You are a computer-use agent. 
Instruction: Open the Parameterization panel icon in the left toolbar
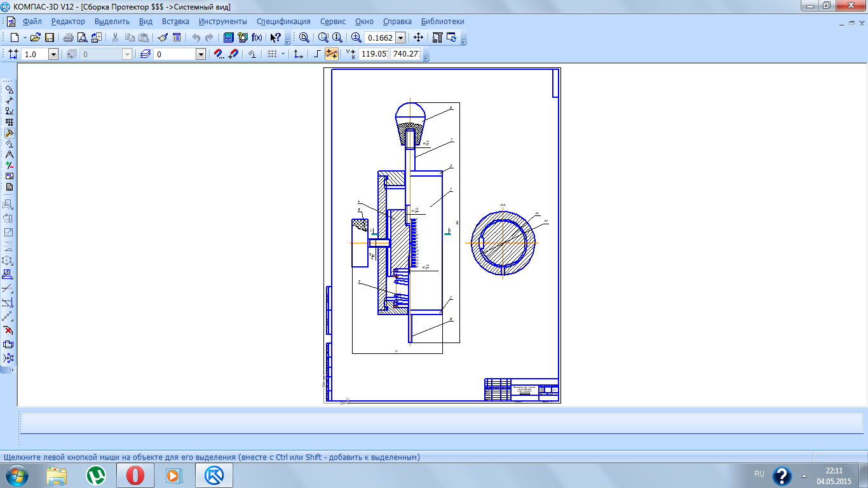pos(9,144)
